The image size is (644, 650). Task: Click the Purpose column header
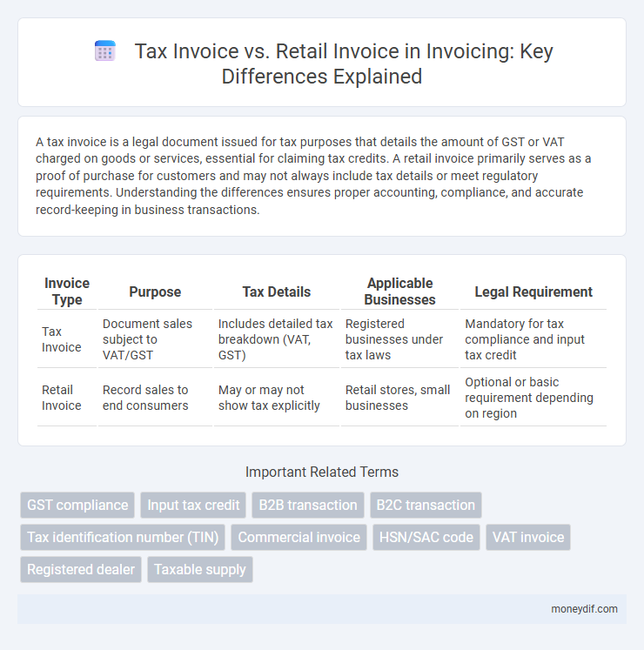pyautogui.click(x=155, y=291)
